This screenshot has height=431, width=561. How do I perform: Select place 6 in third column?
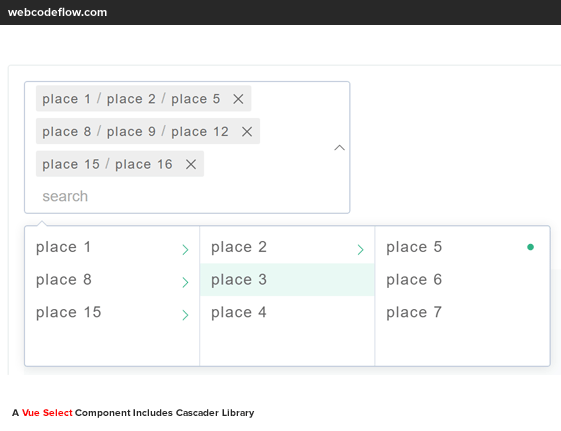pyautogui.click(x=463, y=280)
